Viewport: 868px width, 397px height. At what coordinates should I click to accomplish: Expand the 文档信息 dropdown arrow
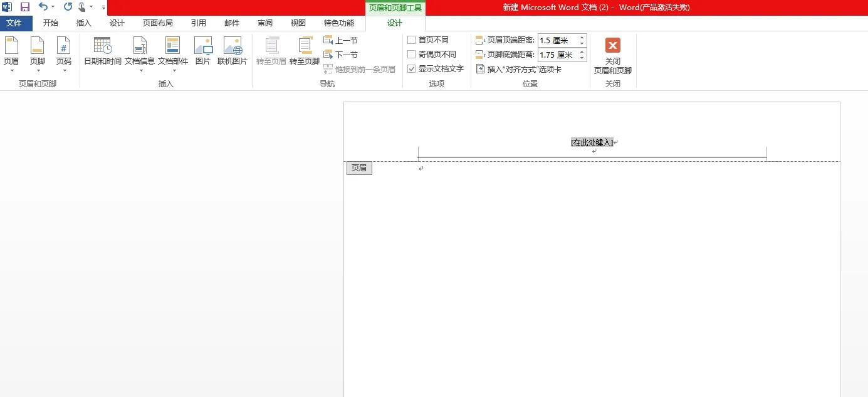click(140, 71)
